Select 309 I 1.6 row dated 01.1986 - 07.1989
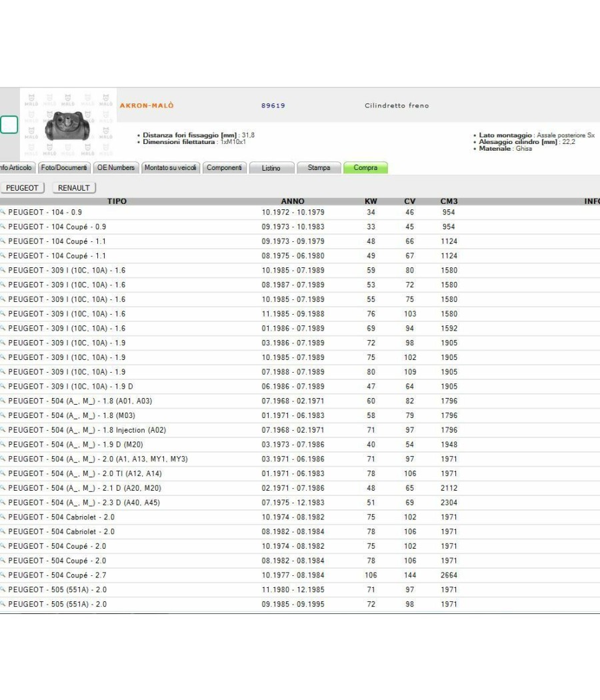Image resolution: width=600 pixels, height=700 pixels. tap(300, 329)
